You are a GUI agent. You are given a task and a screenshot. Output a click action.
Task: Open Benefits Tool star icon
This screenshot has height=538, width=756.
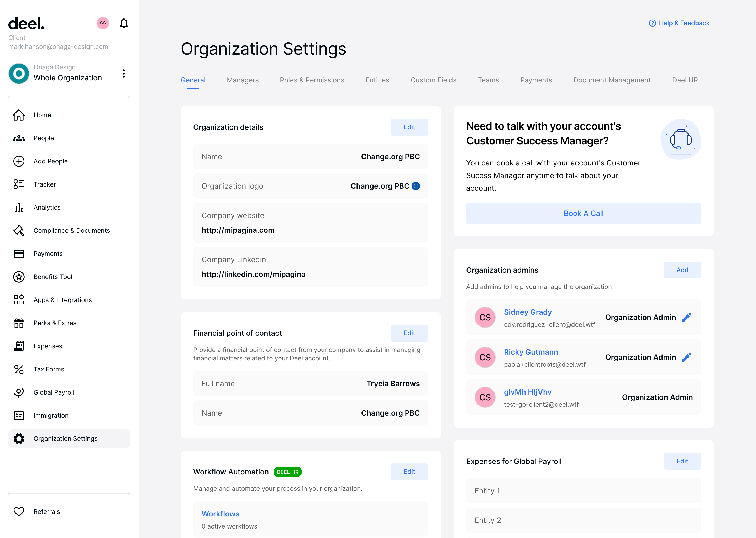point(19,277)
